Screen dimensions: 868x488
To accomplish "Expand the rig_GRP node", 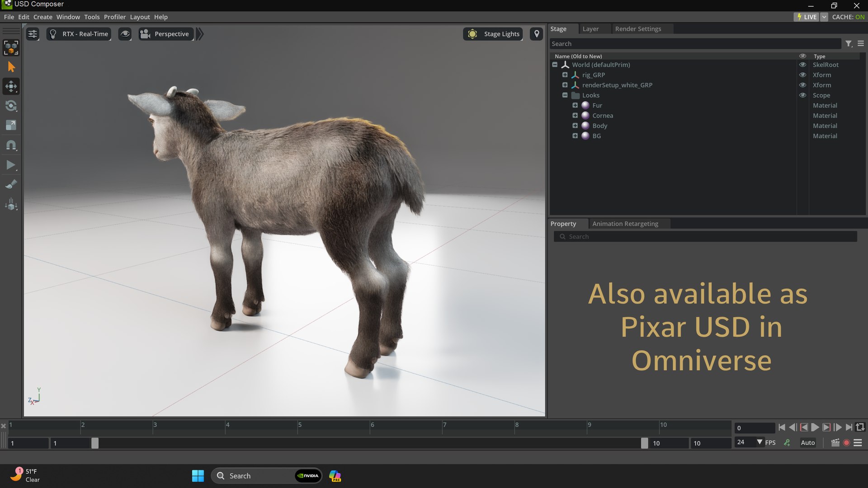I will (565, 75).
